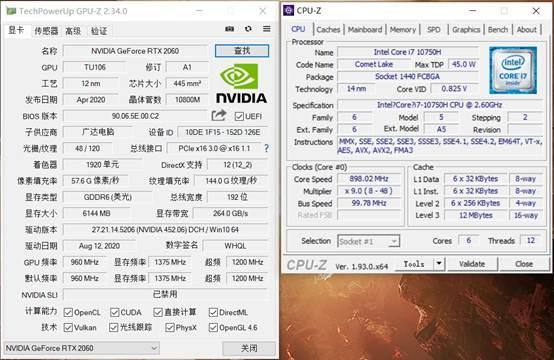Open the GPU-Z screenshot camera icon
The image size is (554, 360).
[x=230, y=29]
